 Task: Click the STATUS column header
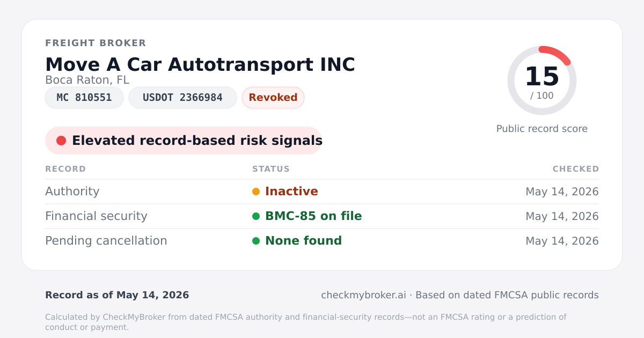(271, 169)
